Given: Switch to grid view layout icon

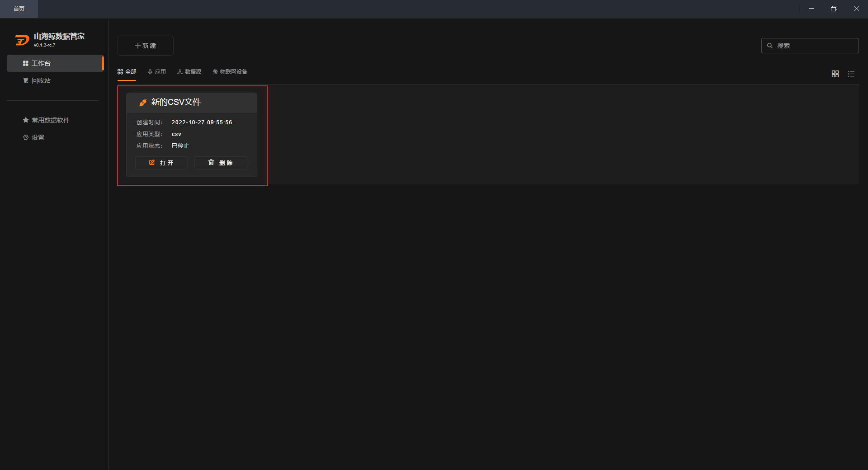Looking at the screenshot, I should pyautogui.click(x=835, y=74).
